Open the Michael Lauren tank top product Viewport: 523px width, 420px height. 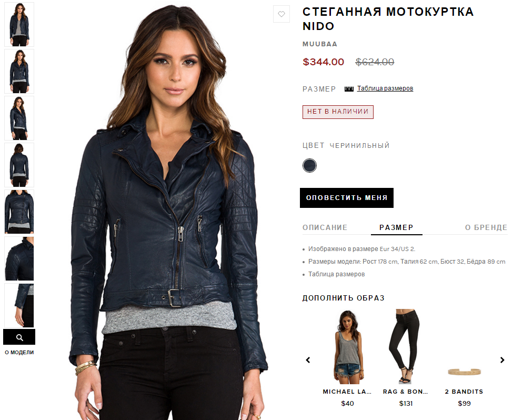347,347
